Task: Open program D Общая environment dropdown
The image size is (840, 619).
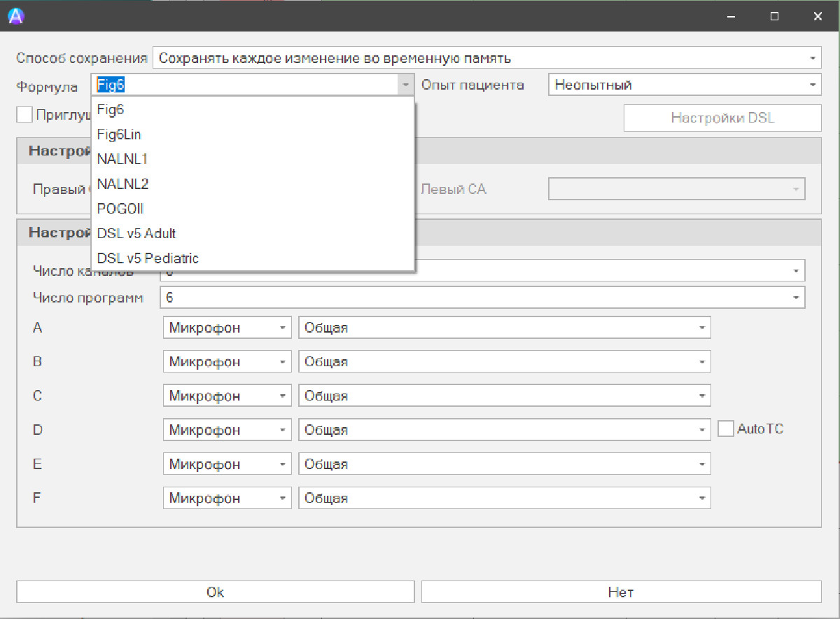Action: [x=505, y=429]
